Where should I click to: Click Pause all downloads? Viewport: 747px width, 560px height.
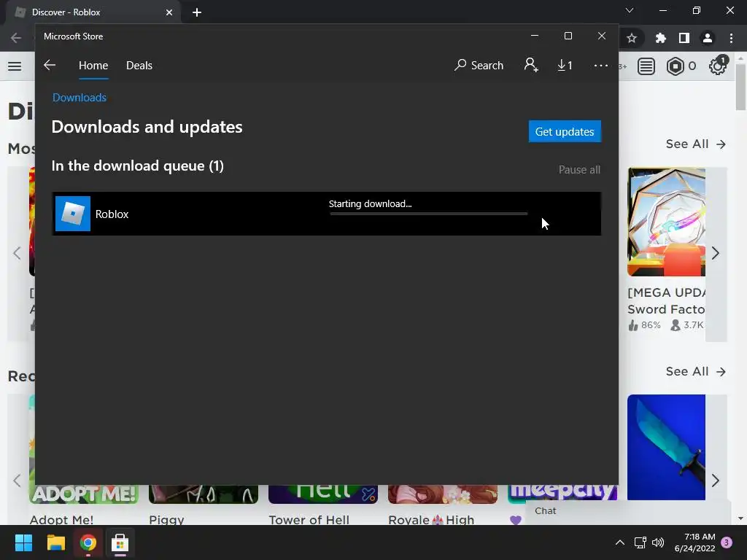pos(579,170)
